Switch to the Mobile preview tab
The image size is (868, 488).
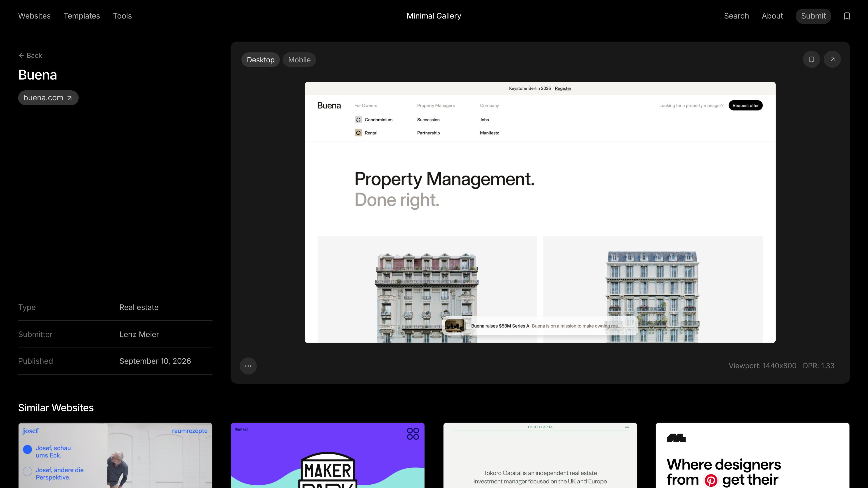[x=299, y=60]
